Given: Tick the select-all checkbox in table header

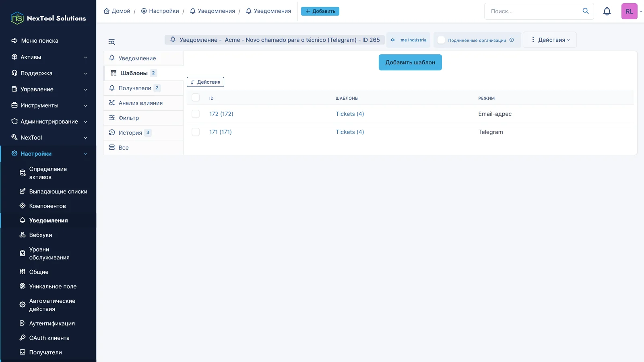Looking at the screenshot, I should tap(196, 98).
